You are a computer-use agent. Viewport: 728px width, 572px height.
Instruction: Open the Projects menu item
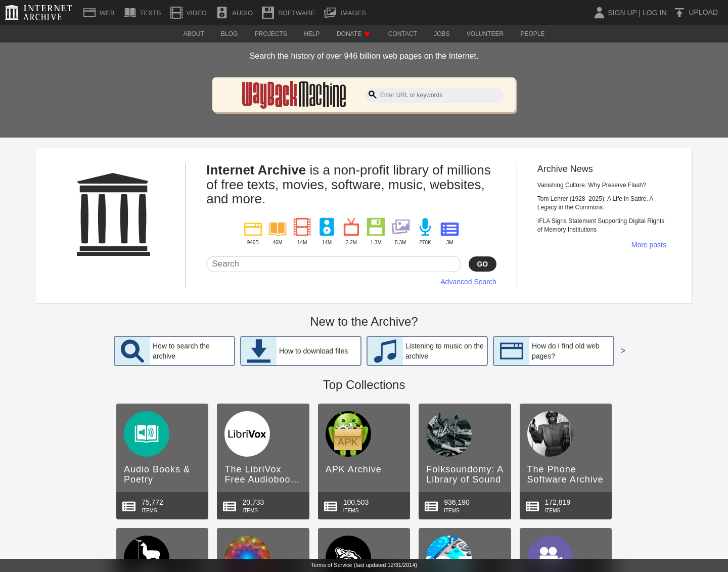pyautogui.click(x=270, y=34)
